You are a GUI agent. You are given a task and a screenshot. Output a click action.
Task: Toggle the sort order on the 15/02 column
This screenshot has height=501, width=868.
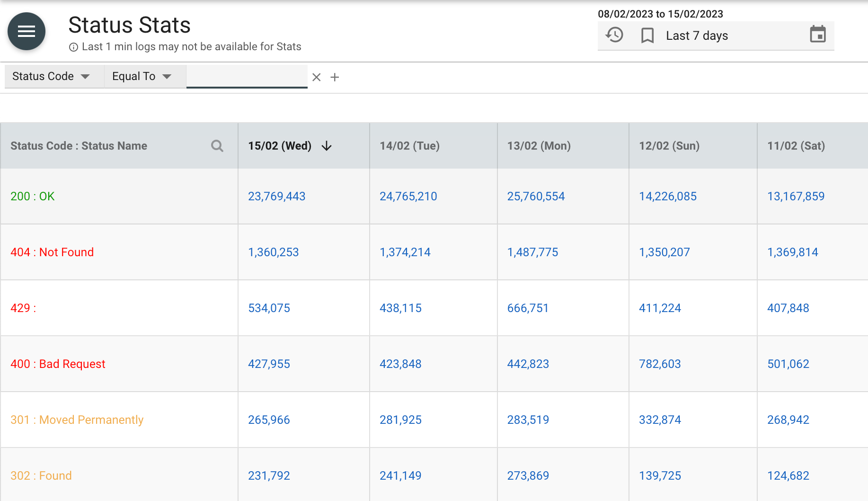point(327,146)
